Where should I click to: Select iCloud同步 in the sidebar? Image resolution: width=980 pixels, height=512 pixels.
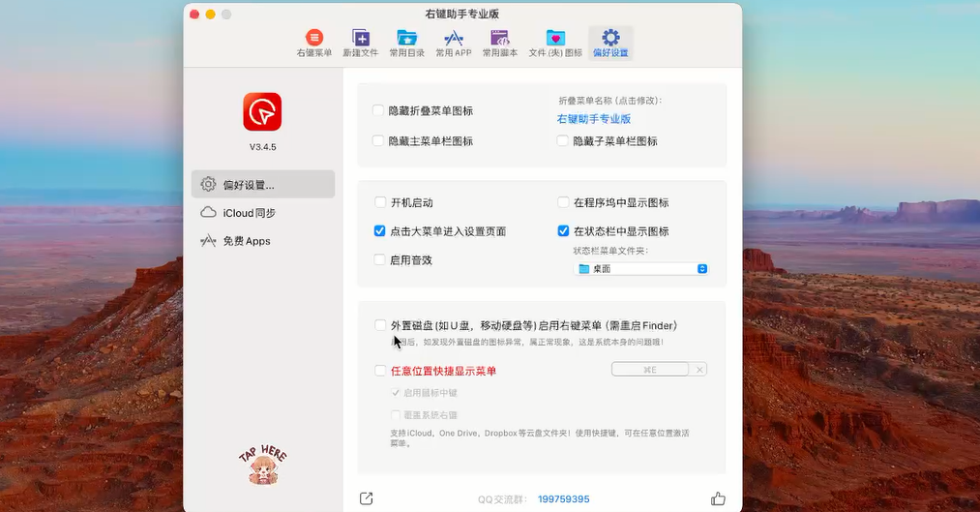point(249,213)
